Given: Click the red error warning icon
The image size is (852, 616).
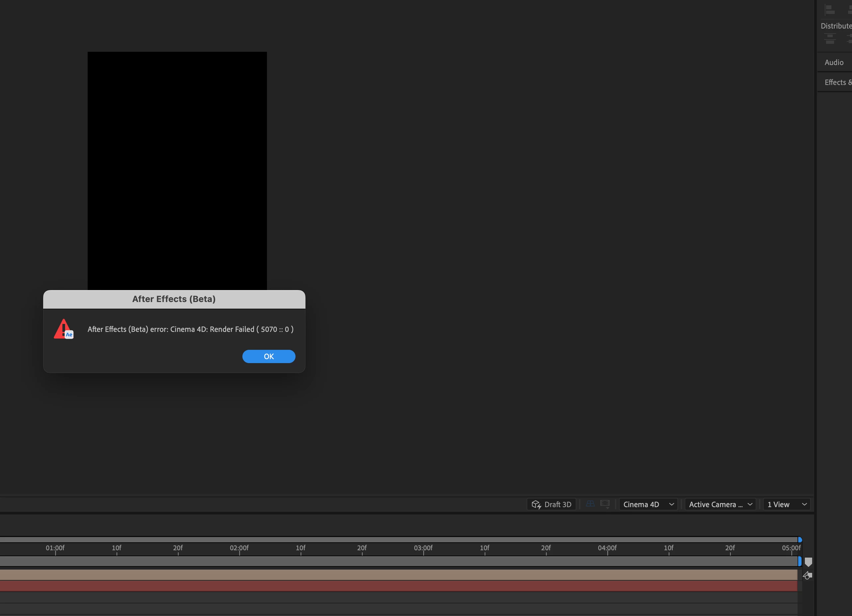Looking at the screenshot, I should point(63,329).
